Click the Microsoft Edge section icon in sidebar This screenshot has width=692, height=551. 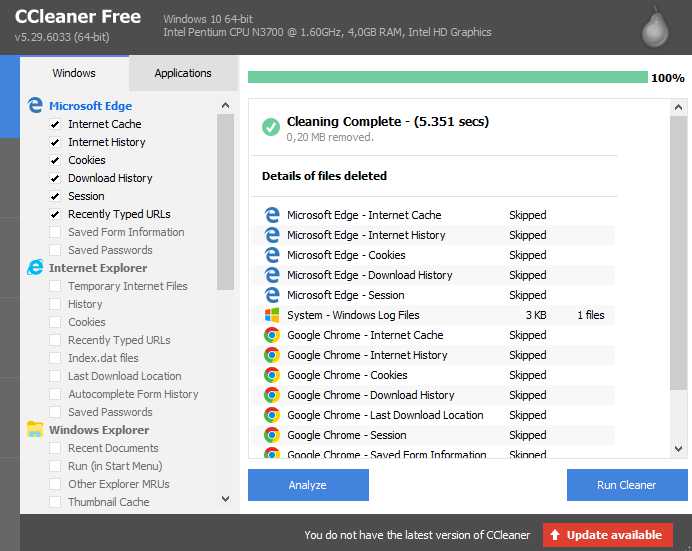click(35, 105)
